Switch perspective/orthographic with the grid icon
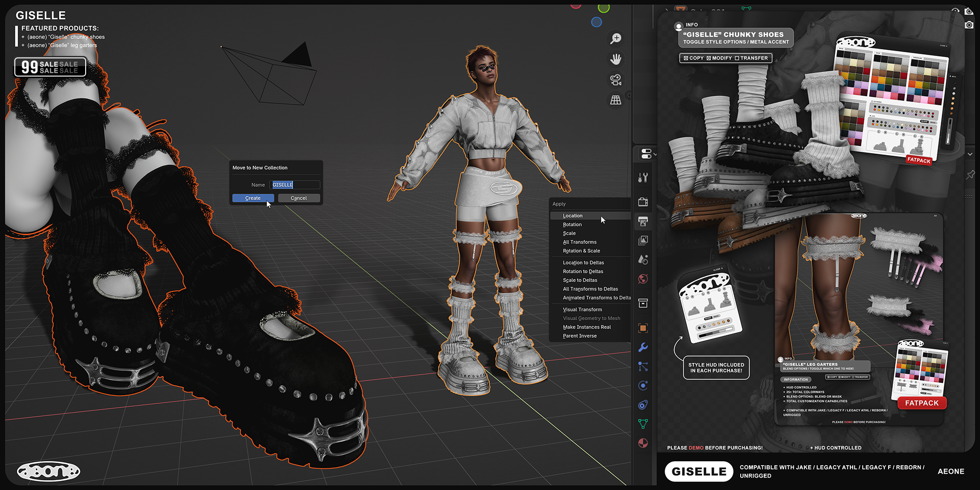 (616, 100)
